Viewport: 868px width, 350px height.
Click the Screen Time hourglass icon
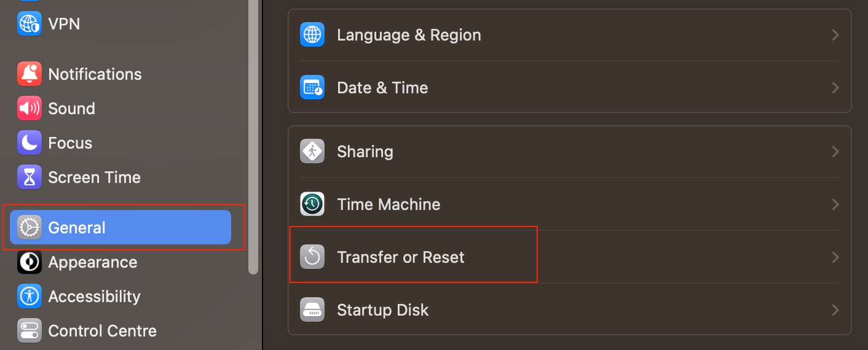point(30,177)
